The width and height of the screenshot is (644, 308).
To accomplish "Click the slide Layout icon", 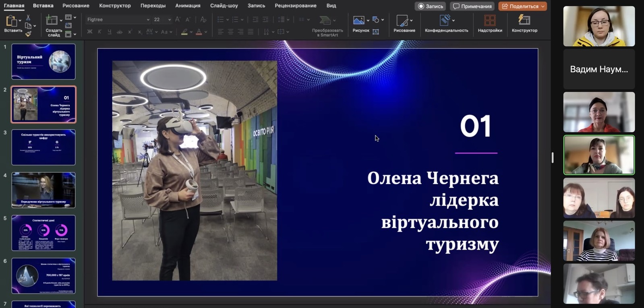I will 68,17.
